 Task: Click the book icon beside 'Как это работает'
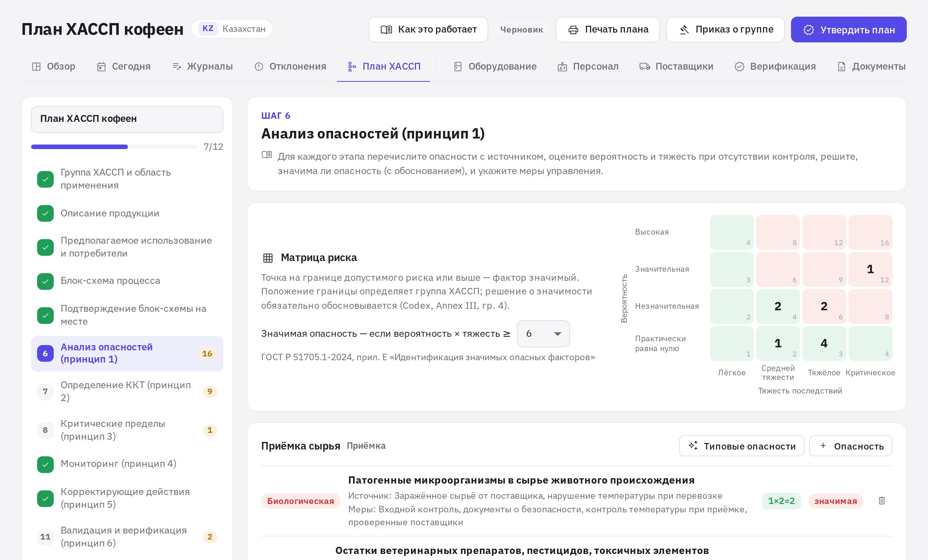pos(386,30)
